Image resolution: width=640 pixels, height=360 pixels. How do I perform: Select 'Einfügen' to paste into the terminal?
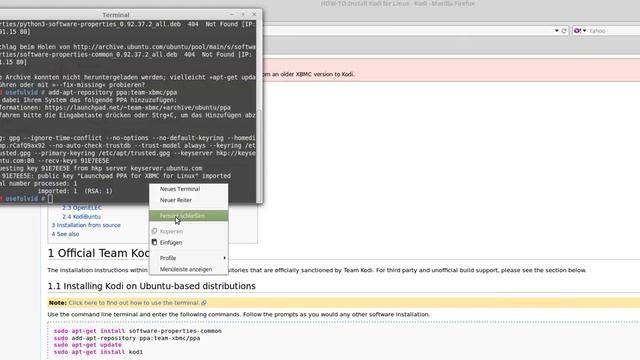click(188, 242)
